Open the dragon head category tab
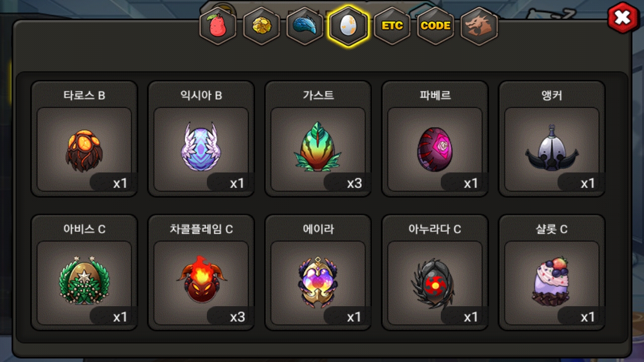Screen dimensions: 644x362 tap(479, 26)
